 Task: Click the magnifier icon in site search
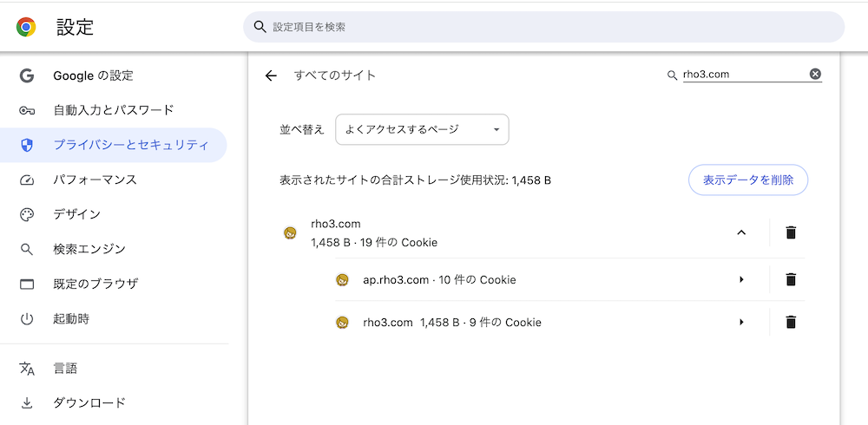click(672, 75)
